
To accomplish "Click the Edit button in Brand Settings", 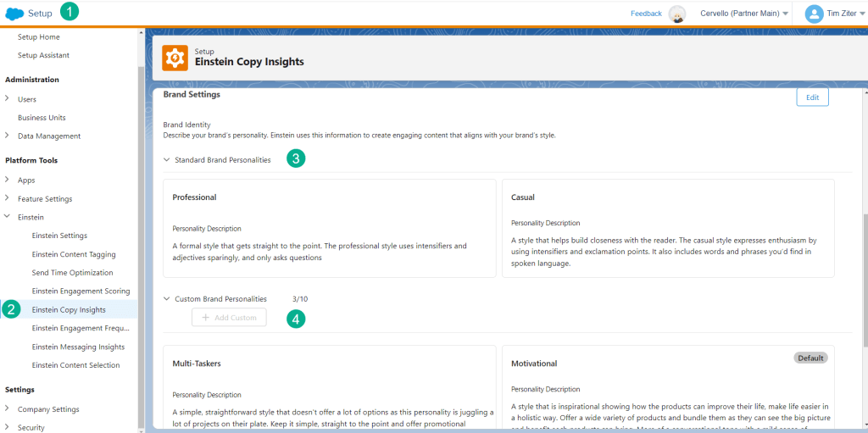I will 812,97.
